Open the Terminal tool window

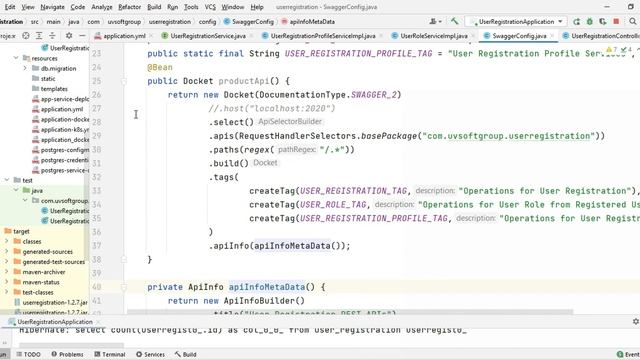point(109,354)
